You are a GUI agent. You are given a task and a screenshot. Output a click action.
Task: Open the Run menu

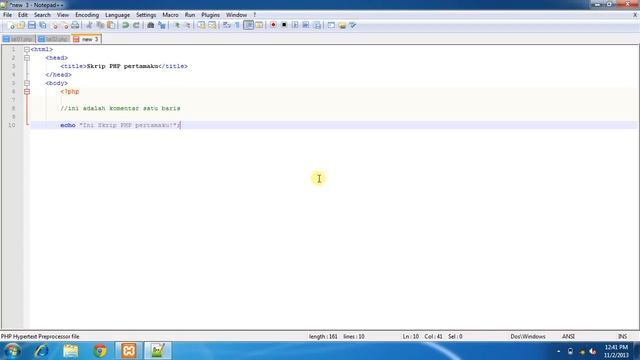190,15
